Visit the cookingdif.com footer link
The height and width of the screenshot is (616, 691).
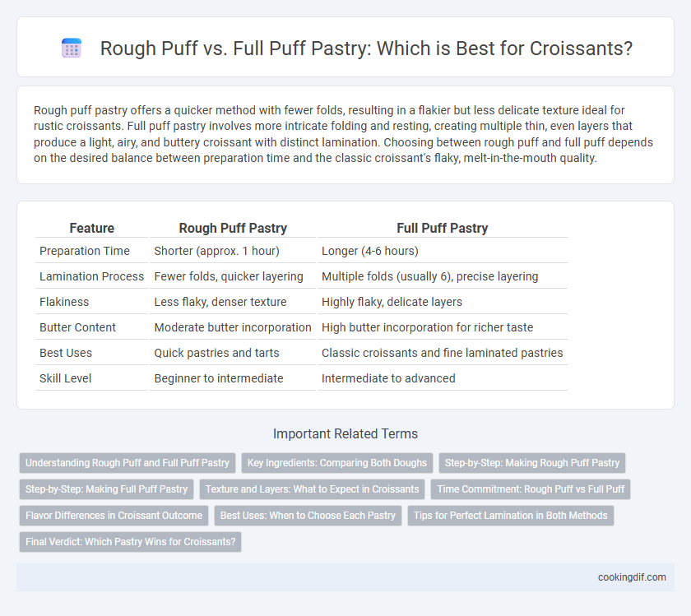[x=632, y=577]
